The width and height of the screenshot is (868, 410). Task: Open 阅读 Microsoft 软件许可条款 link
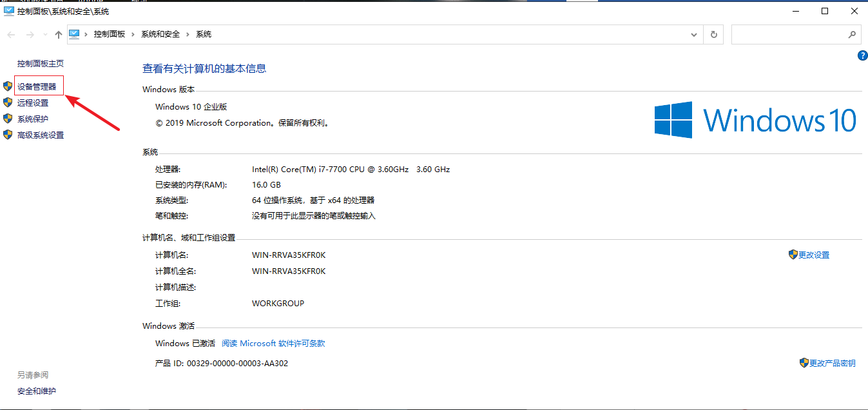pyautogui.click(x=273, y=344)
